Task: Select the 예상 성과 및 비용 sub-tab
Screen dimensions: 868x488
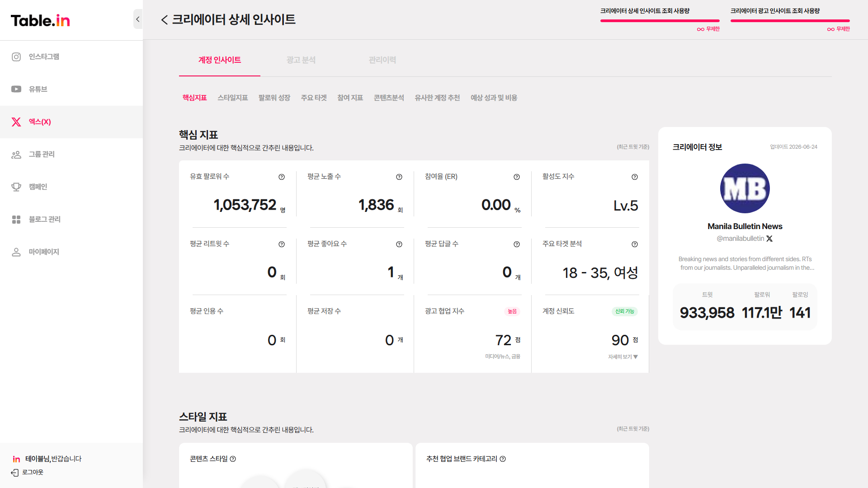Action: [x=494, y=98]
